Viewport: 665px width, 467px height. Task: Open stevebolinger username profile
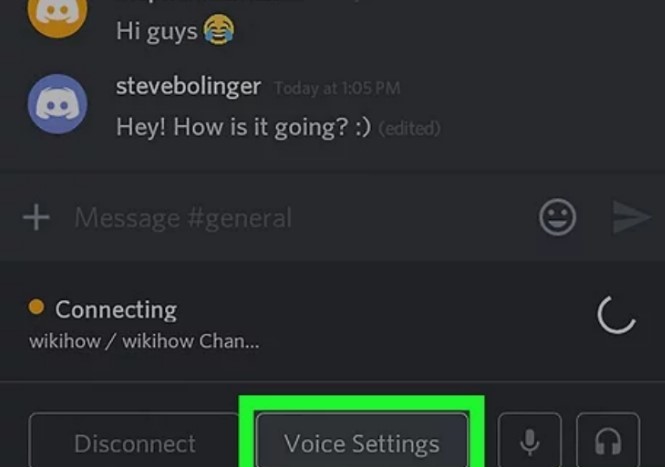tap(188, 87)
